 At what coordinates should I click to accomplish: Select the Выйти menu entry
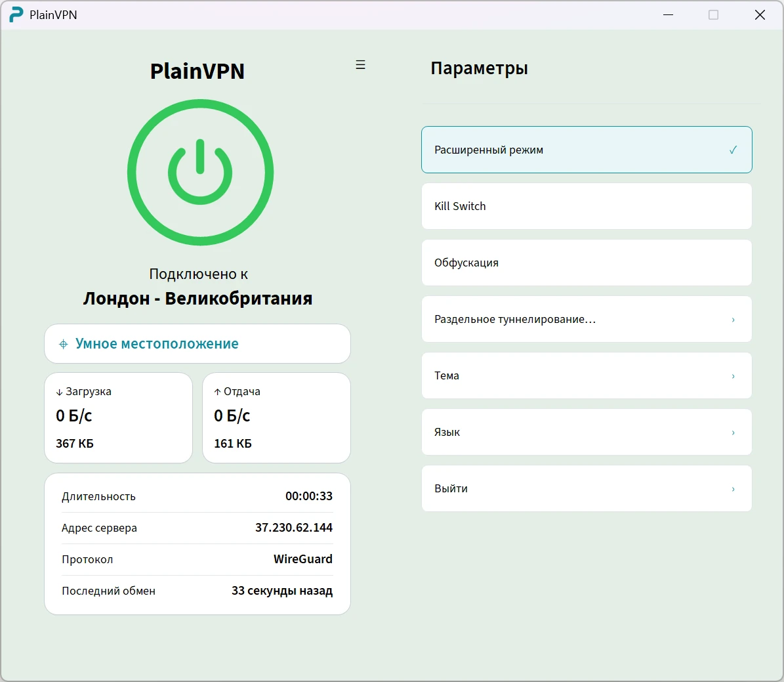tap(587, 489)
